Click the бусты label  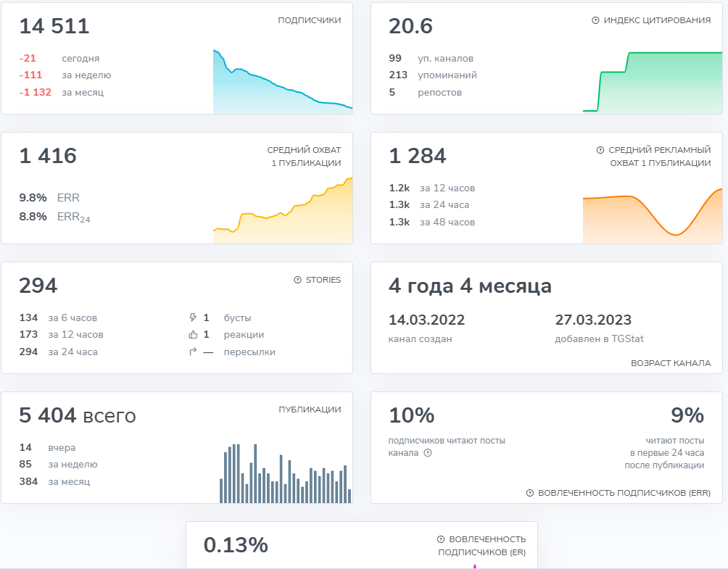(x=237, y=318)
